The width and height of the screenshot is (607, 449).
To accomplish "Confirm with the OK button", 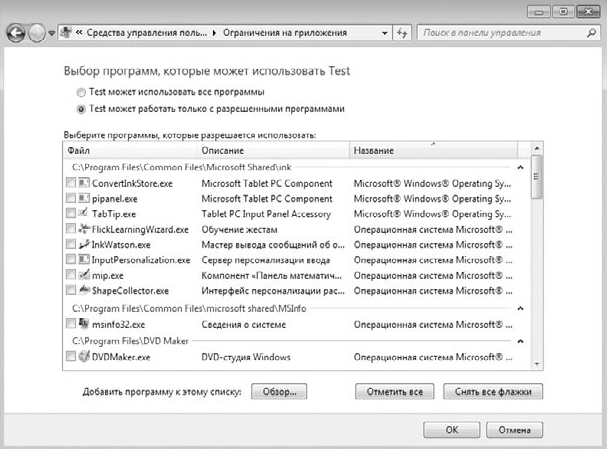I will click(452, 430).
